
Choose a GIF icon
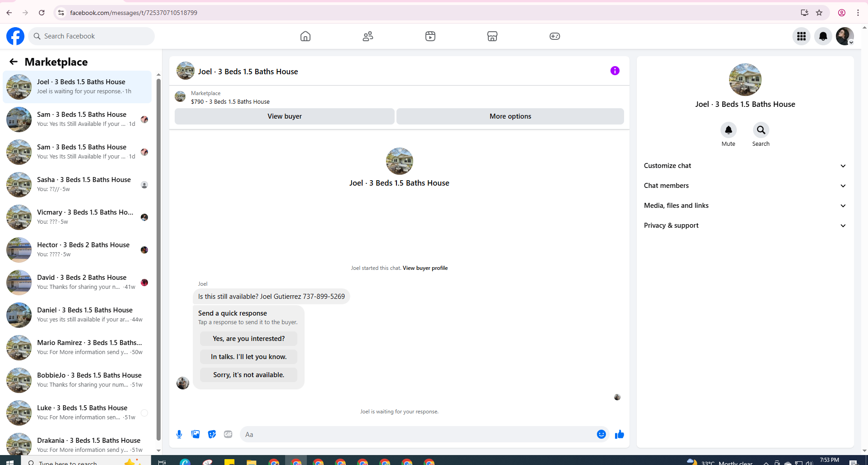(x=228, y=435)
